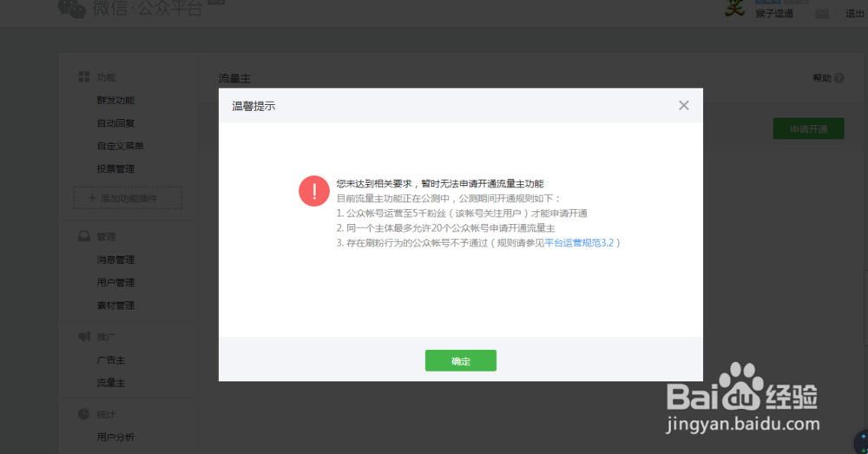Select 自定义菜单 in the sidebar
The image size is (868, 454).
[x=120, y=146]
